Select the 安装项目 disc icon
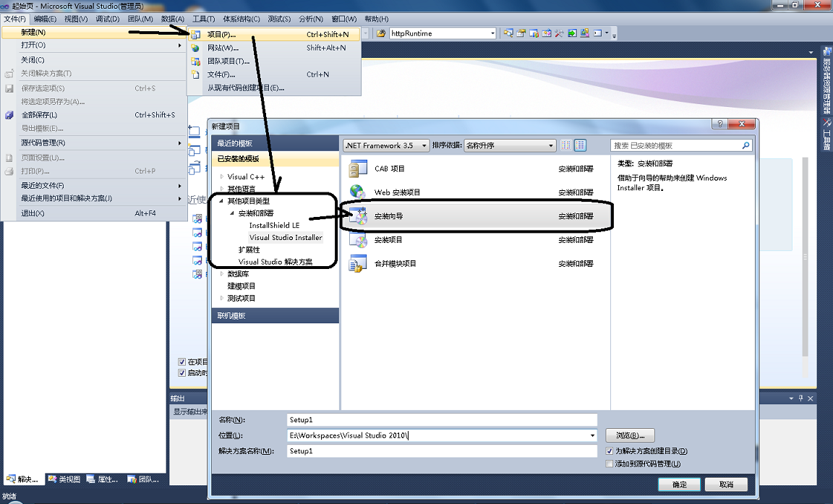The height and width of the screenshot is (504, 833). click(x=358, y=240)
